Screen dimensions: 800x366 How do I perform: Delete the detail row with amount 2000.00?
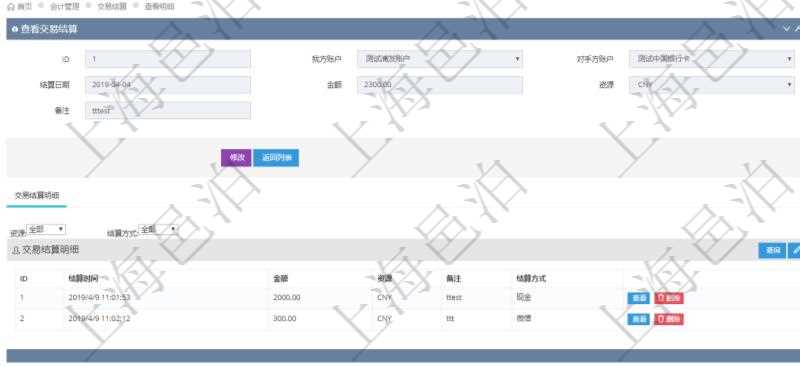(x=669, y=298)
